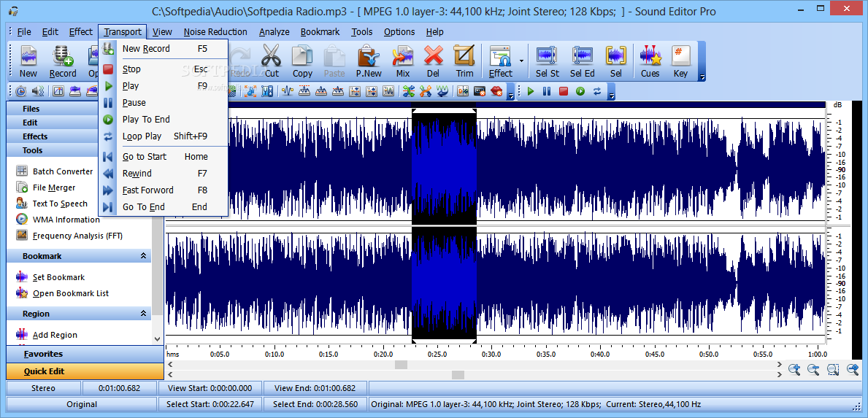This screenshot has width=868, height=418.
Task: Toggle loop play in small transport toolbar
Action: click(596, 91)
